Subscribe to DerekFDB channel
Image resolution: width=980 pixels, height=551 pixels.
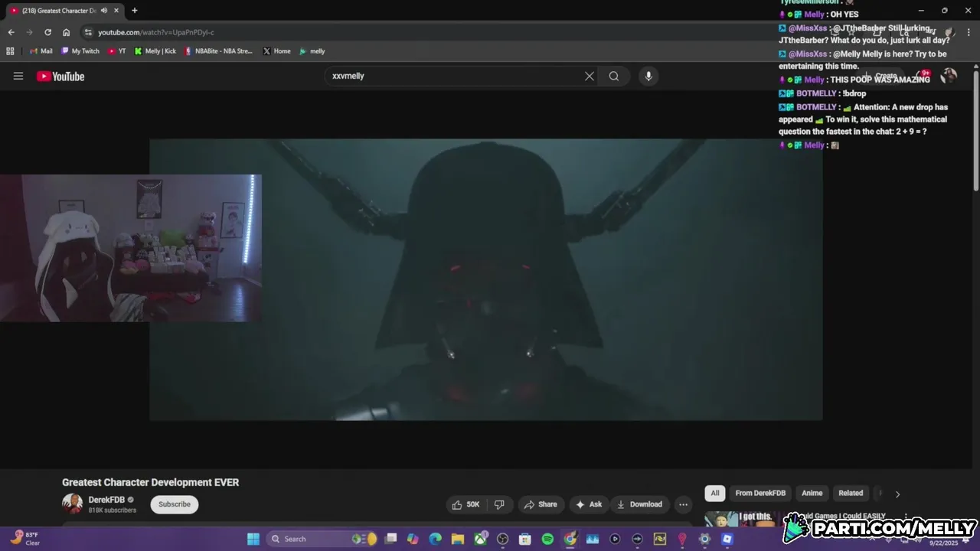[175, 504]
